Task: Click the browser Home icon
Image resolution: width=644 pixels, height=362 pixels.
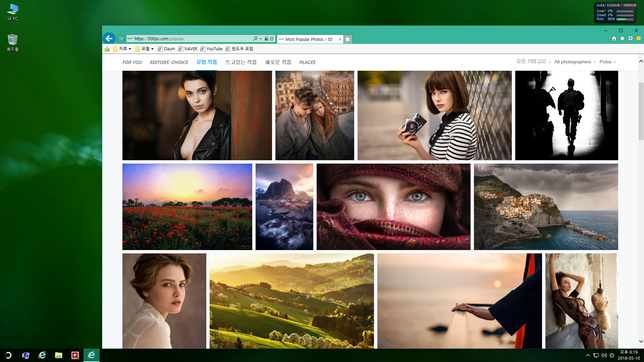Action: (614, 39)
